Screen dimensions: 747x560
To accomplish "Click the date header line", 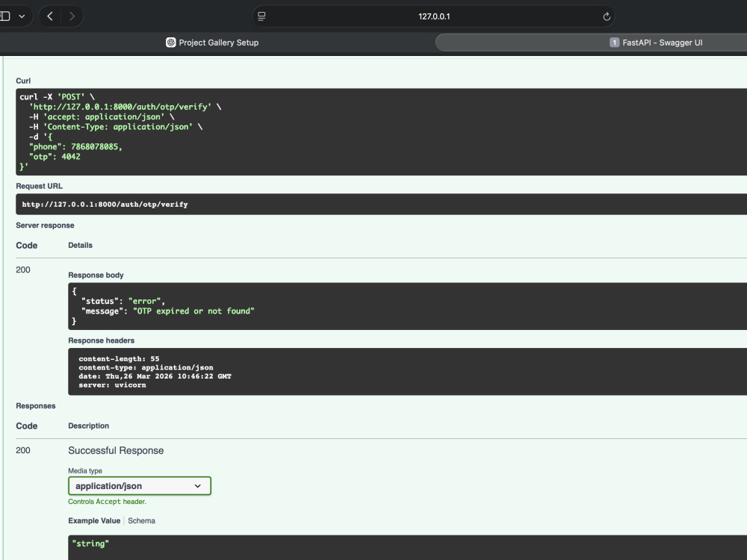I will tap(155, 376).
